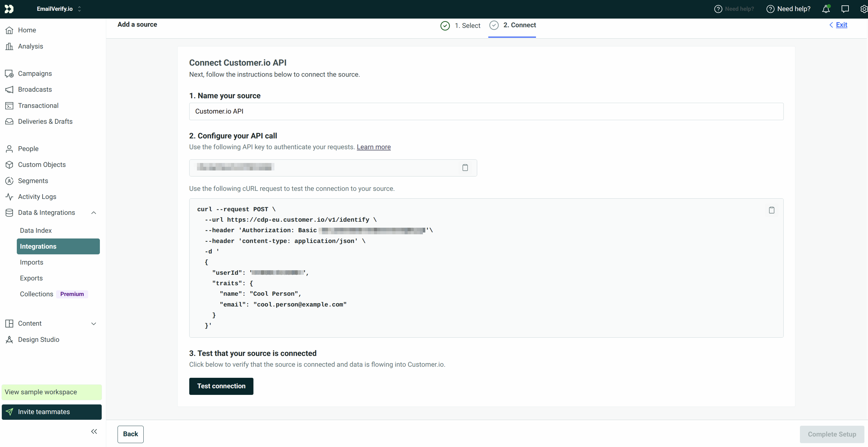This screenshot has height=447, width=868.
Task: Click the Campaigns icon in the sidebar
Action: [9, 74]
